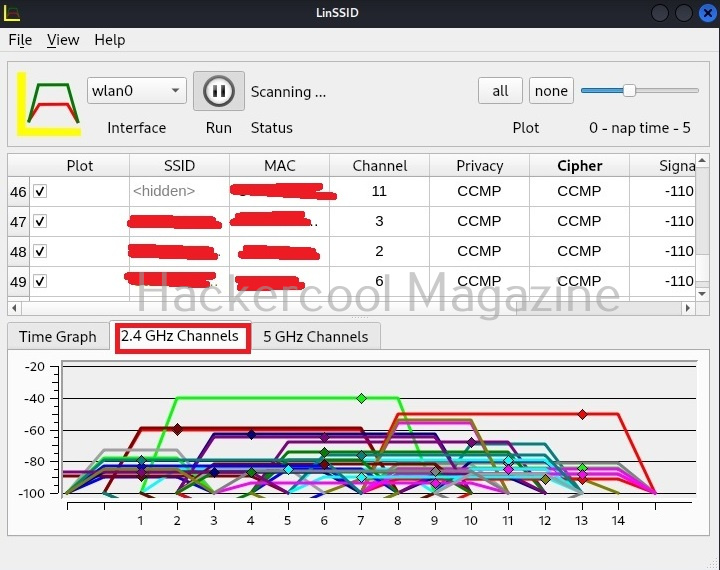The height and width of the screenshot is (570, 720).
Task: Uncheck the plot checkbox in row 47
Action: click(40, 221)
